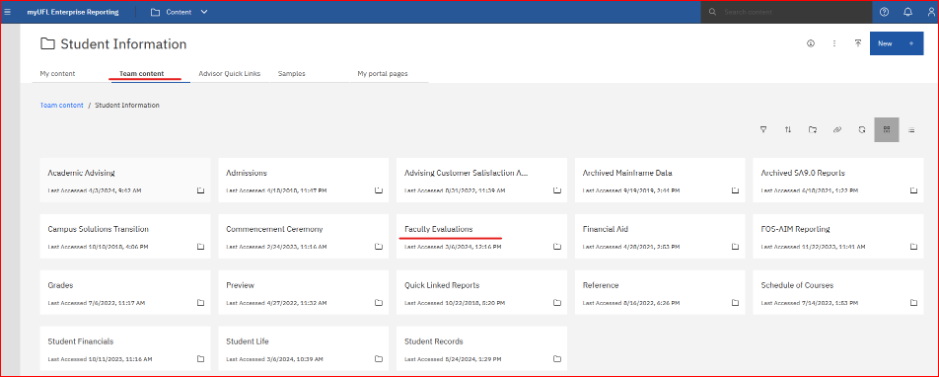Click the refresh icon in toolbar

click(x=862, y=129)
